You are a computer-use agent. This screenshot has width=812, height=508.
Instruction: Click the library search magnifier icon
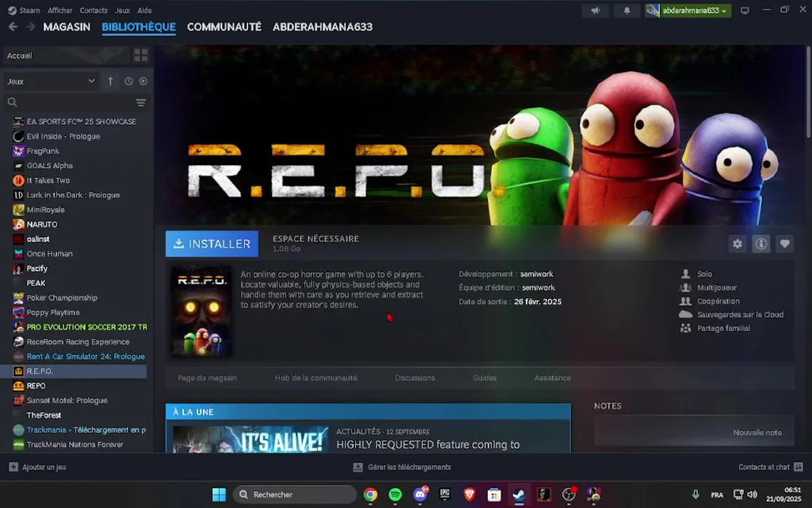click(x=13, y=102)
